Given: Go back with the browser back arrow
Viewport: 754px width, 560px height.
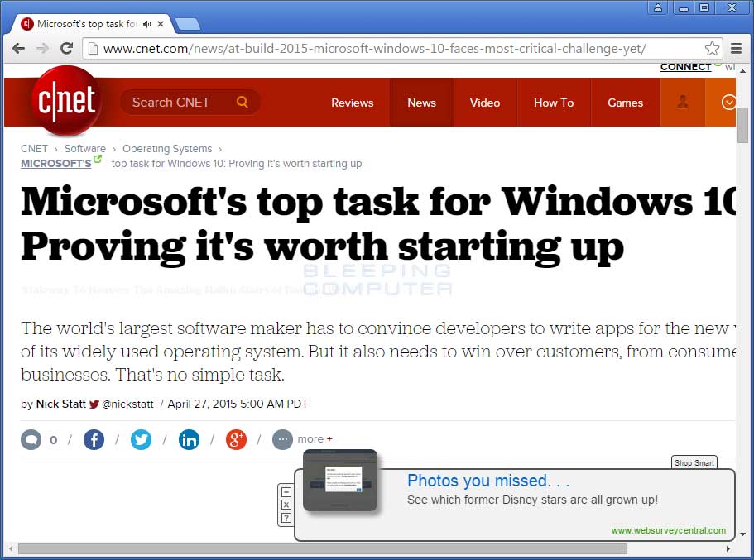Looking at the screenshot, I should [18, 49].
